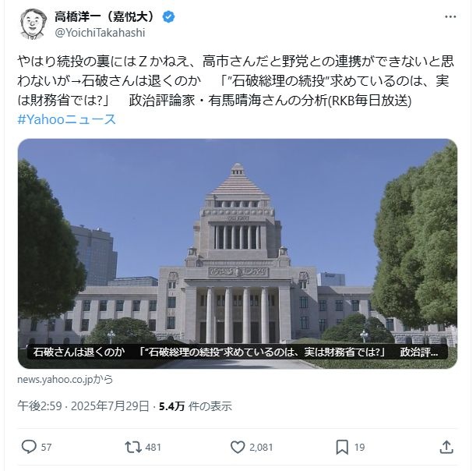Click the 2,081 likes count
476x471 pixels.
point(261,448)
